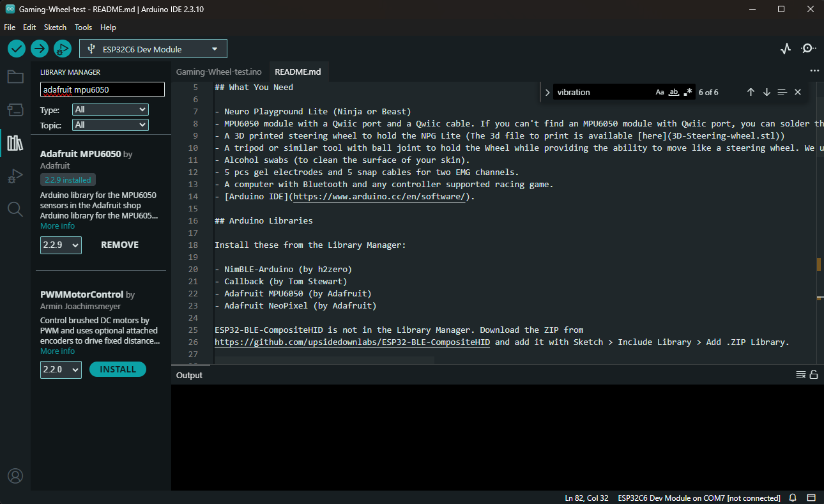This screenshot has height=504, width=824.
Task: Switch to Gaming-Wheel-test.ino tab
Action: 219,72
